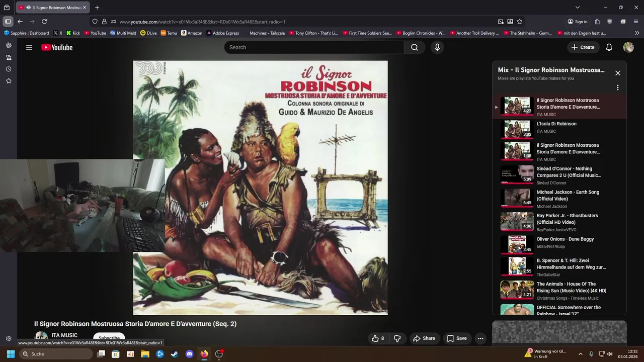Click the album cover video player
This screenshot has height=362, width=644.
point(260,188)
